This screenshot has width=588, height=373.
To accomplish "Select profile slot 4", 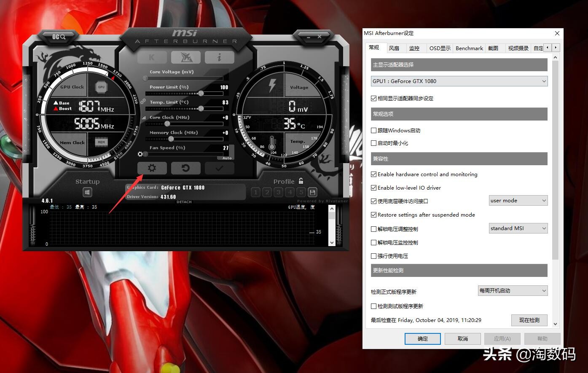I will click(290, 192).
